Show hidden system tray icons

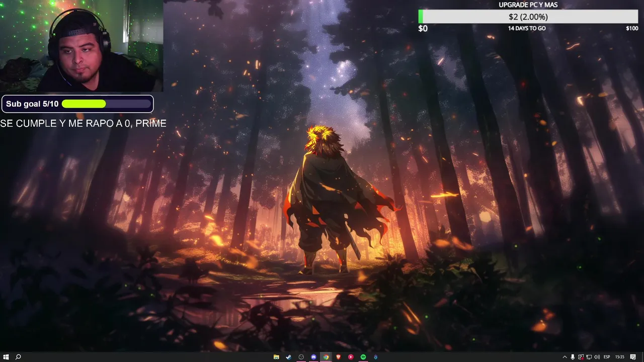(x=565, y=357)
